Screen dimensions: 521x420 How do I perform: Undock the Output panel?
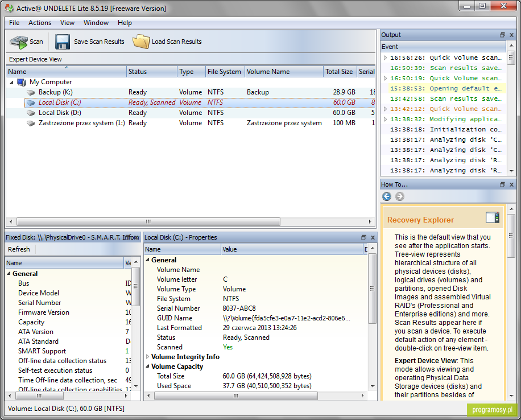502,35
